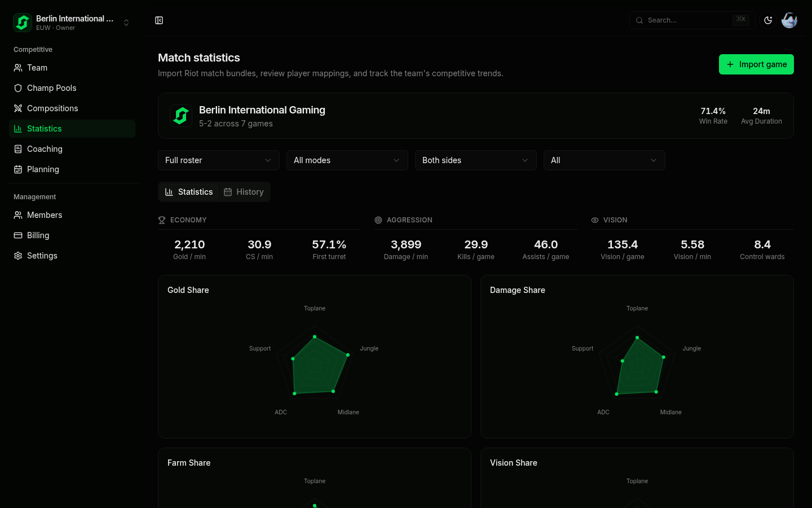The width and height of the screenshot is (812, 508).
Task: Click the plus icon on Import game
Action: pos(730,64)
